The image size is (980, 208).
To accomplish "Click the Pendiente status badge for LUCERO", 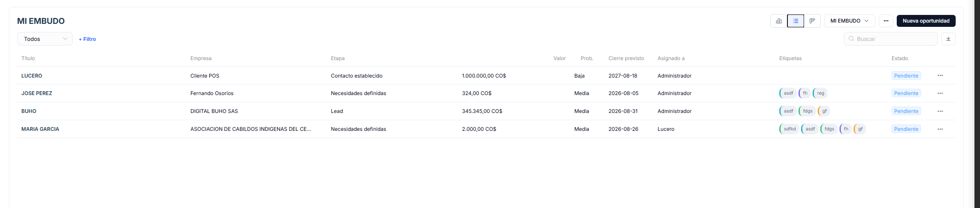I will (x=906, y=76).
